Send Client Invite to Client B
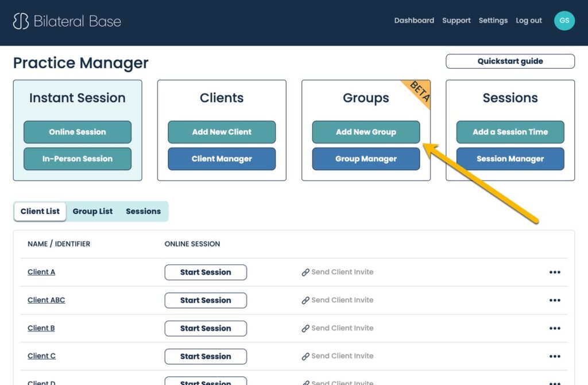The width and height of the screenshot is (588, 385). (342, 328)
